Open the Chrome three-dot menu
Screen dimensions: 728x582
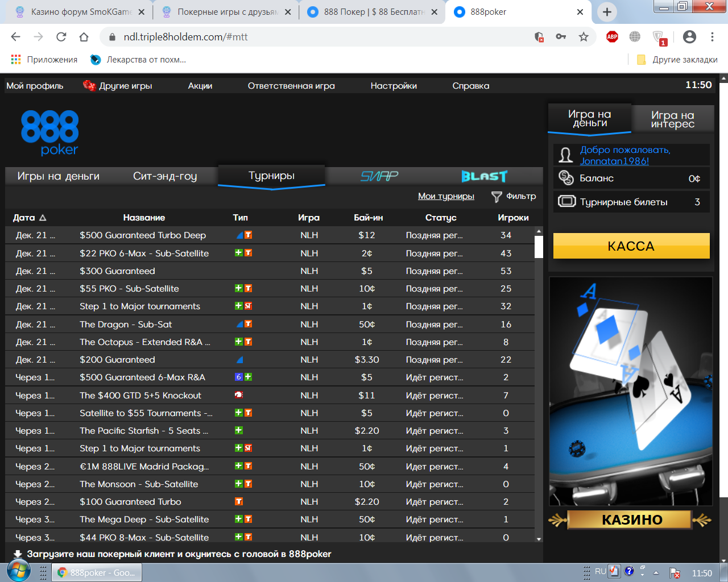tap(712, 37)
